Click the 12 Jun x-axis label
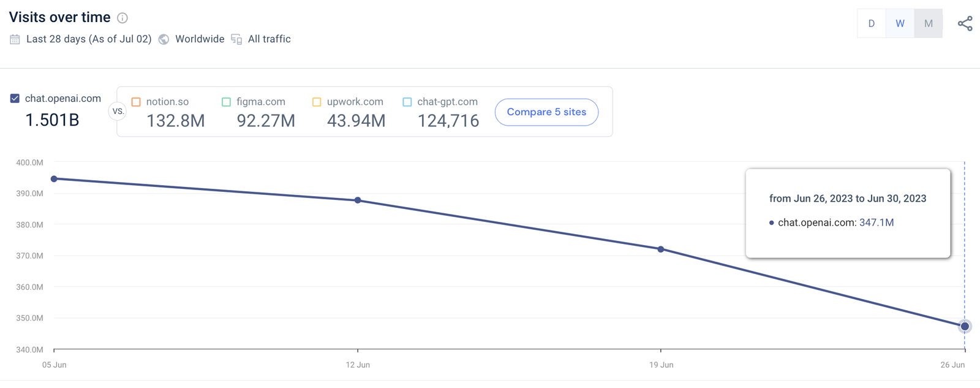 pos(358,365)
